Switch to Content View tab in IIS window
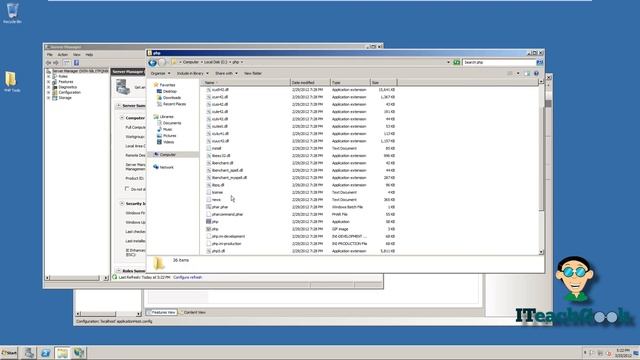The height and width of the screenshot is (360, 640). pyautogui.click(x=193, y=312)
